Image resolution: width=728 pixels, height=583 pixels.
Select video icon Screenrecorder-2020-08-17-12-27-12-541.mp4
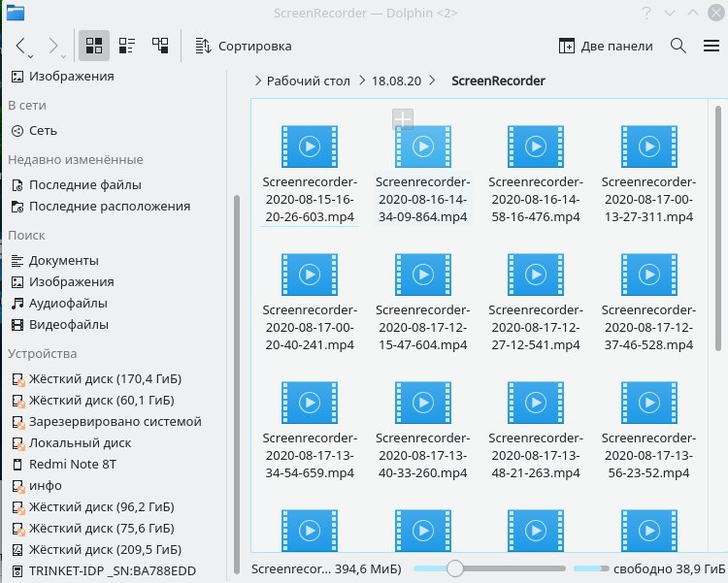(x=536, y=275)
